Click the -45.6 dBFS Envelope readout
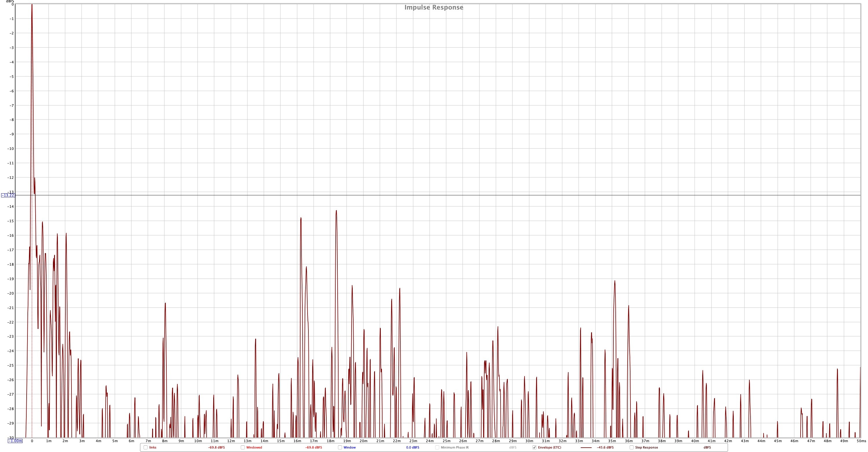Image resolution: width=868 pixels, height=452 pixels. pos(605,448)
